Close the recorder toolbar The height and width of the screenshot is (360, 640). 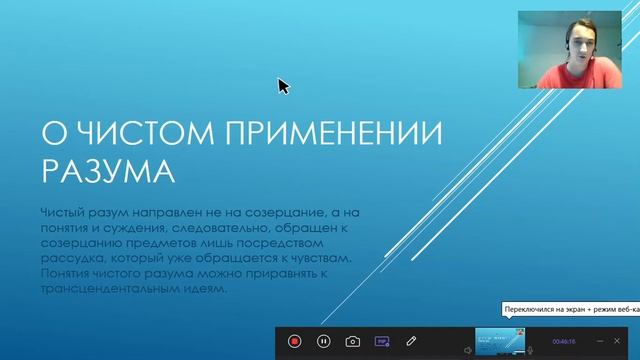617,341
